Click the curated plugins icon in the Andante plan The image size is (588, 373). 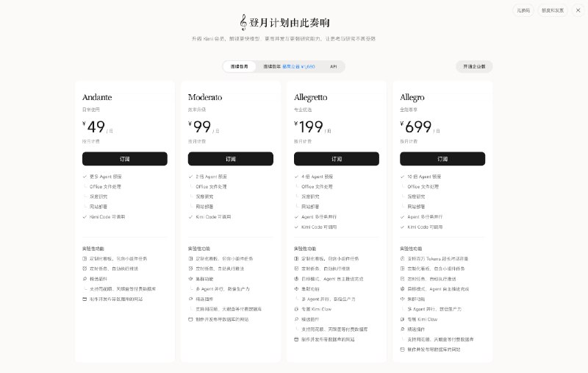pos(85,279)
